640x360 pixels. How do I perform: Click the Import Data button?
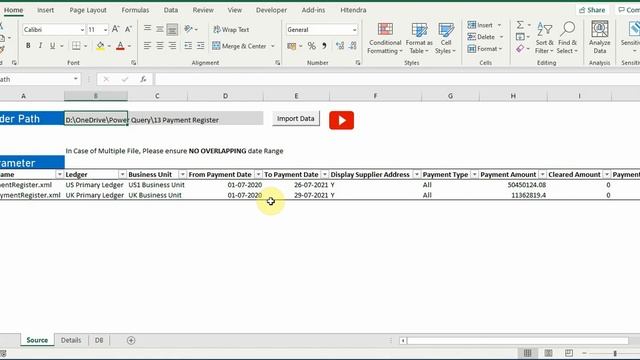[x=296, y=118]
